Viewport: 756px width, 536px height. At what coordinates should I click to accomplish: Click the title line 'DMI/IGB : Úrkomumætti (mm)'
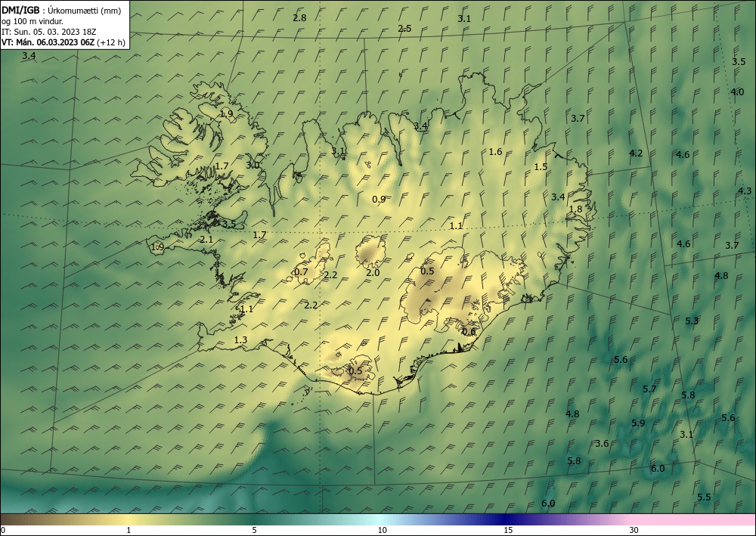click(61, 10)
